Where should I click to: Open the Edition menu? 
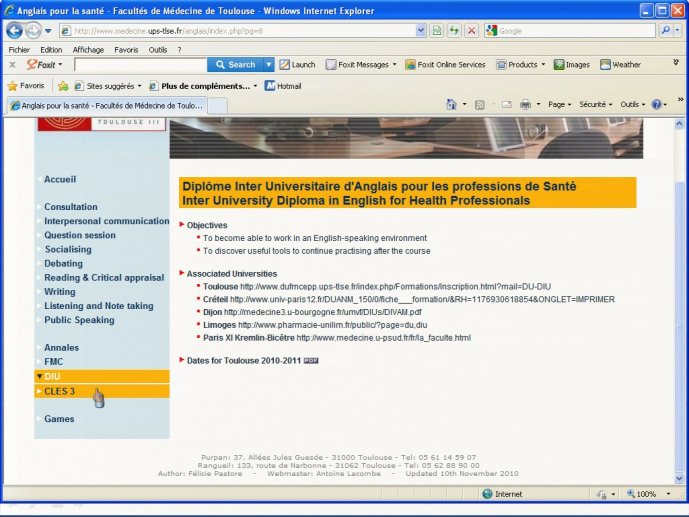click(x=51, y=50)
